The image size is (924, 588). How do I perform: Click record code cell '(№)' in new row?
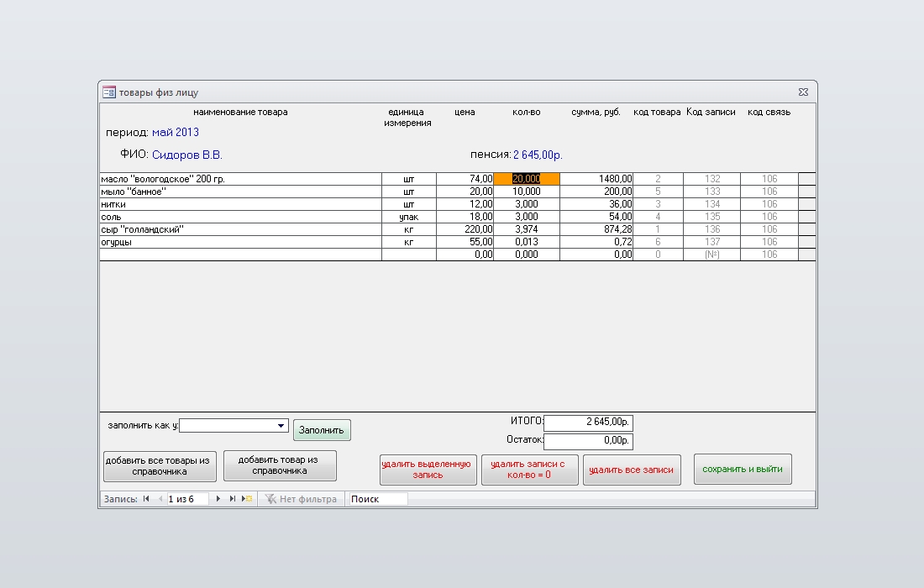tap(711, 255)
